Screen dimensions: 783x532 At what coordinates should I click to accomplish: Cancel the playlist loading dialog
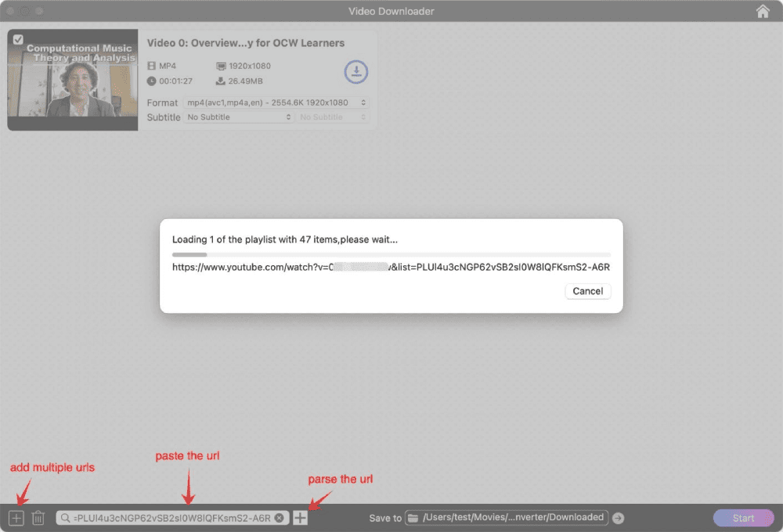pyautogui.click(x=587, y=290)
